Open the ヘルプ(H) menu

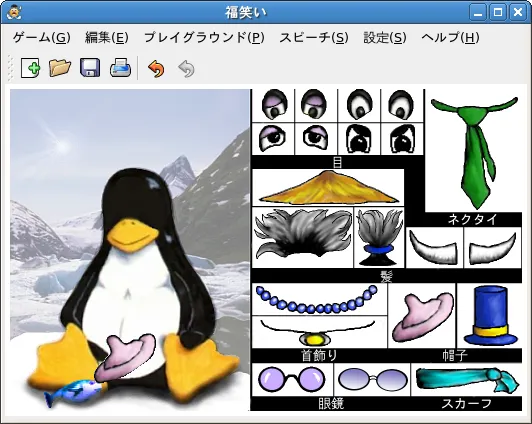pyautogui.click(x=450, y=37)
